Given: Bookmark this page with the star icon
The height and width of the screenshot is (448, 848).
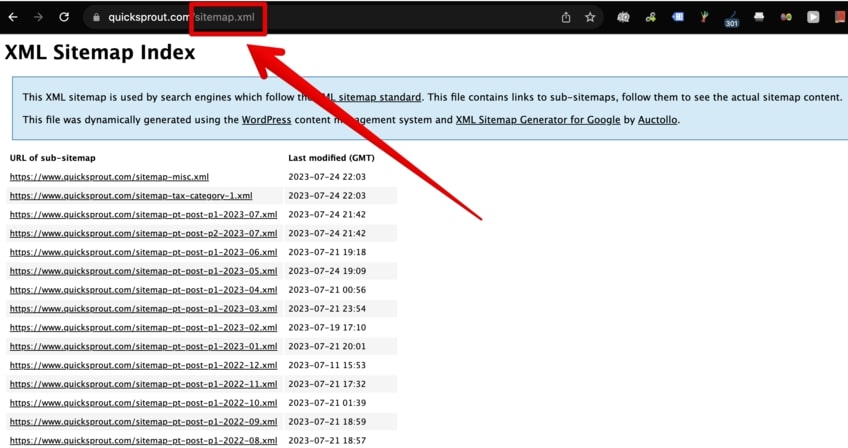Looking at the screenshot, I should [x=590, y=17].
